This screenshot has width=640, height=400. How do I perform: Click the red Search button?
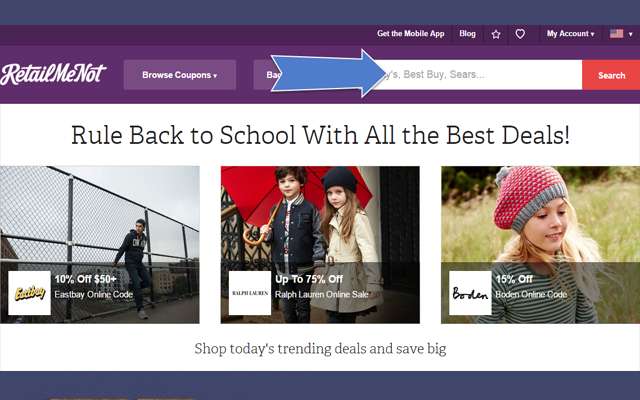tap(611, 75)
